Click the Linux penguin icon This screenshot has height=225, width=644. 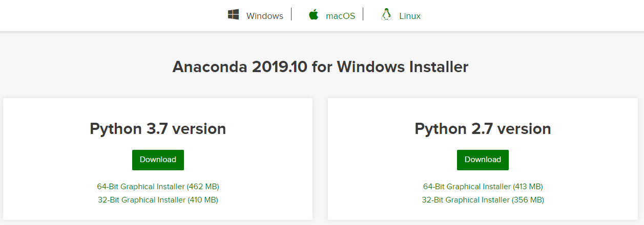coord(386,15)
